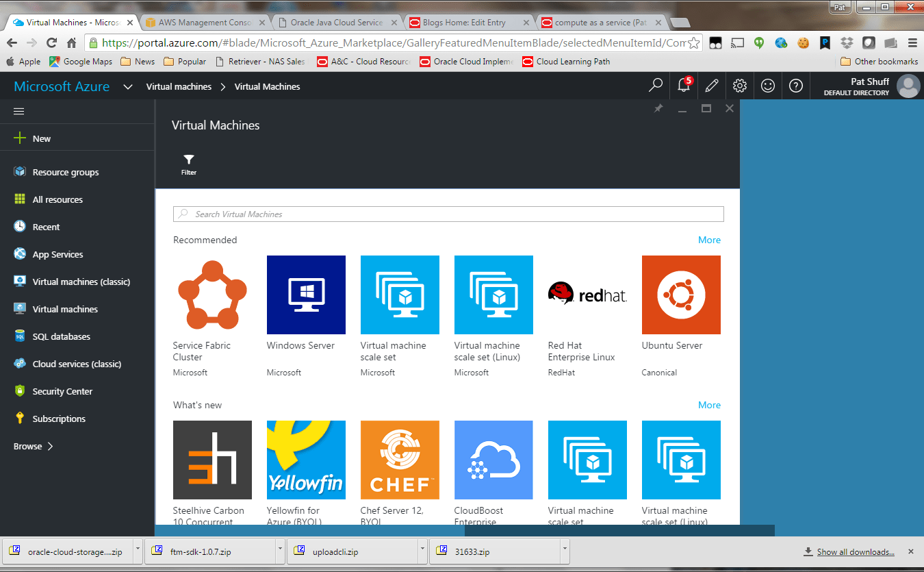
Task: Switch to the Oracle Java Cloud Service tab
Action: tap(337, 23)
